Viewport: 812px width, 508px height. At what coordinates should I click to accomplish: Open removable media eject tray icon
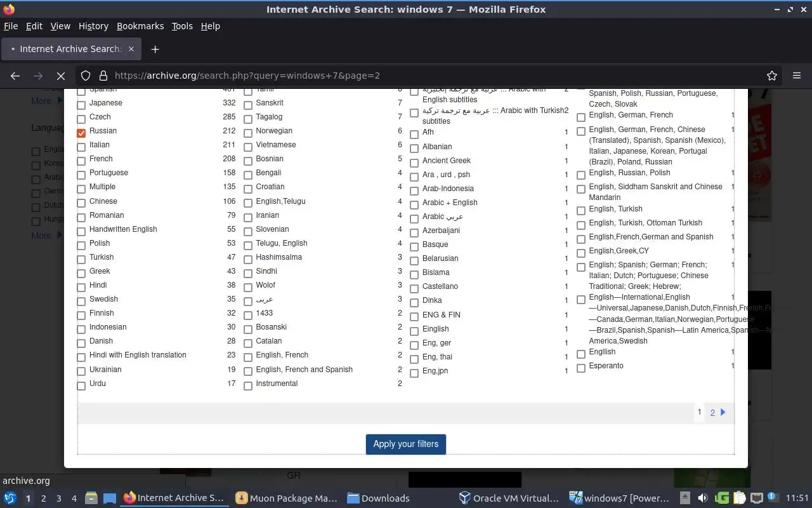(685, 498)
